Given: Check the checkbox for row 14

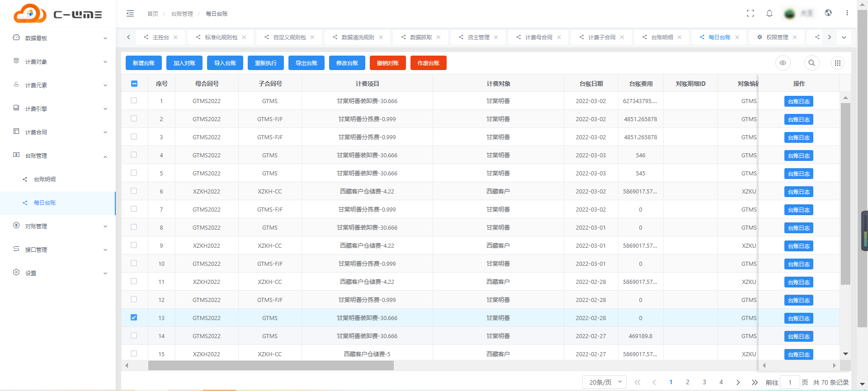Looking at the screenshot, I should [134, 335].
